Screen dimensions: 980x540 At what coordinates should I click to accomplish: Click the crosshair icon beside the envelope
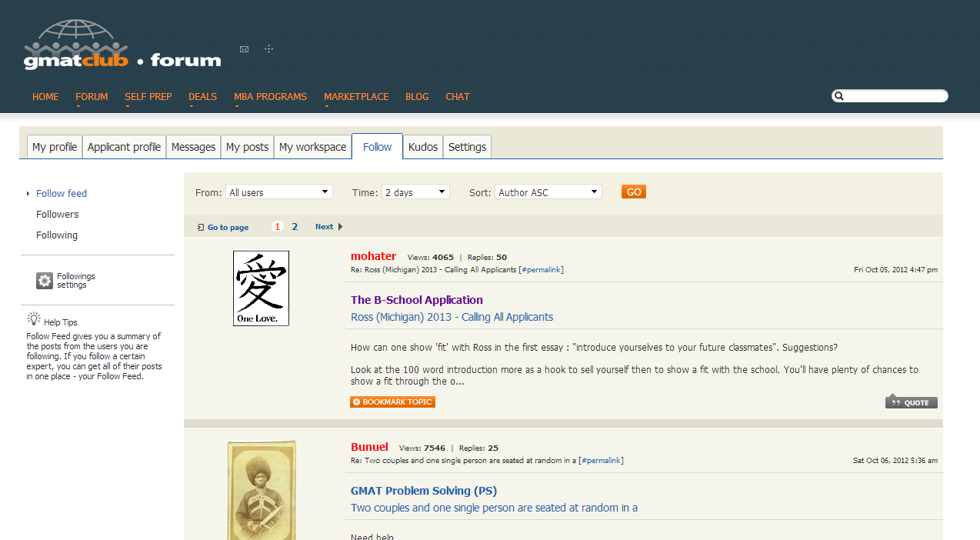(x=268, y=49)
